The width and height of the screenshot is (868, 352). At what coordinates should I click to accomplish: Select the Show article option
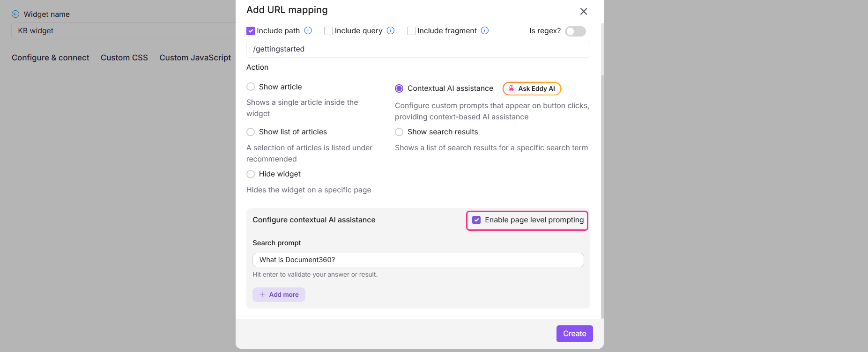pyautogui.click(x=251, y=87)
